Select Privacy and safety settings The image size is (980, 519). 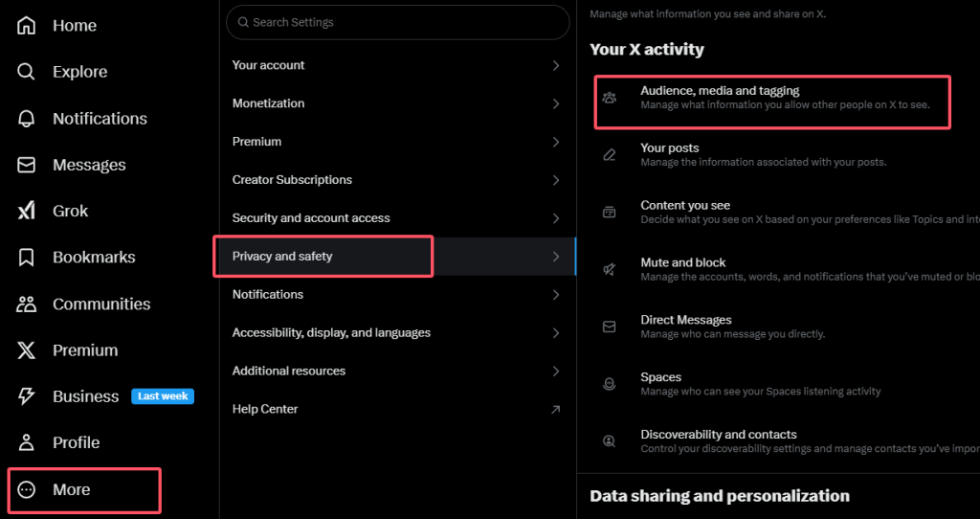click(397, 257)
